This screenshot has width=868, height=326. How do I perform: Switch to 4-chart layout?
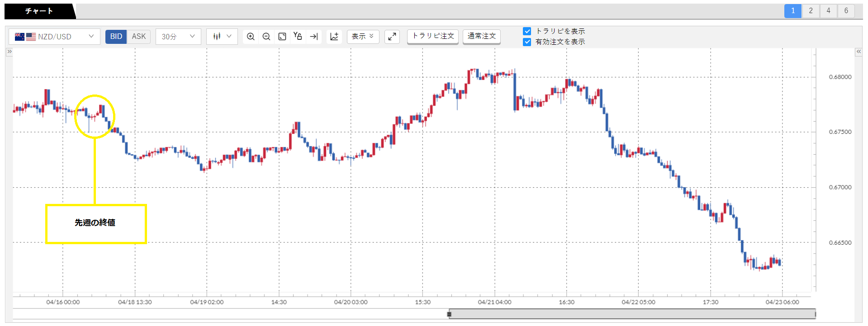[x=828, y=11]
